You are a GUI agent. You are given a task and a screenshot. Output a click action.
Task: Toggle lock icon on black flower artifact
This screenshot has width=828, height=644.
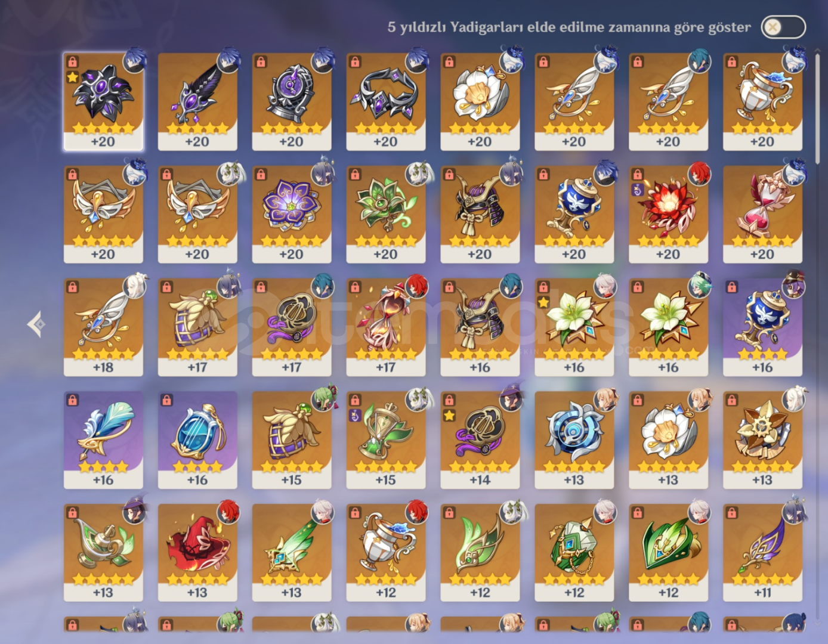(x=72, y=61)
